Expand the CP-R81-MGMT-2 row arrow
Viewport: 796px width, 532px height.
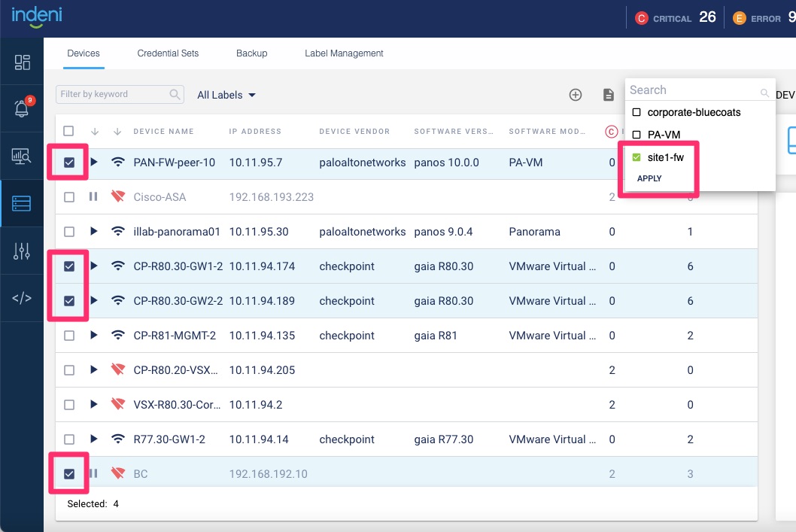coord(94,336)
